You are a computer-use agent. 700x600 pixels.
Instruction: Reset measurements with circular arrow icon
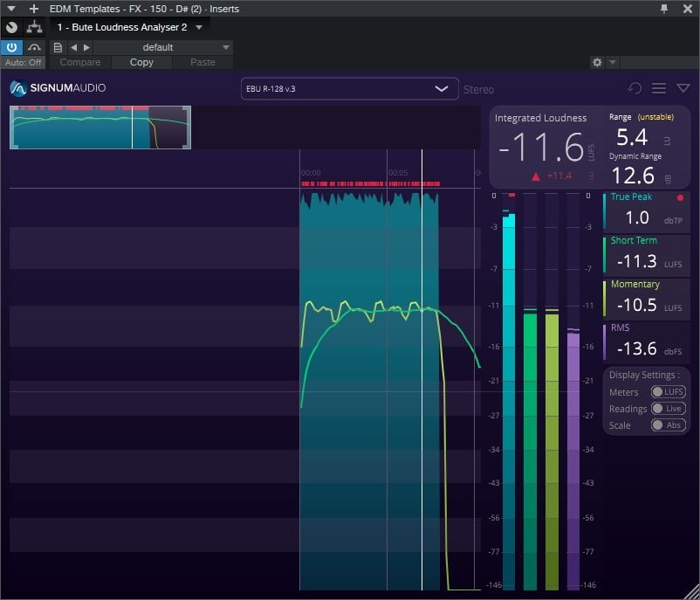635,88
